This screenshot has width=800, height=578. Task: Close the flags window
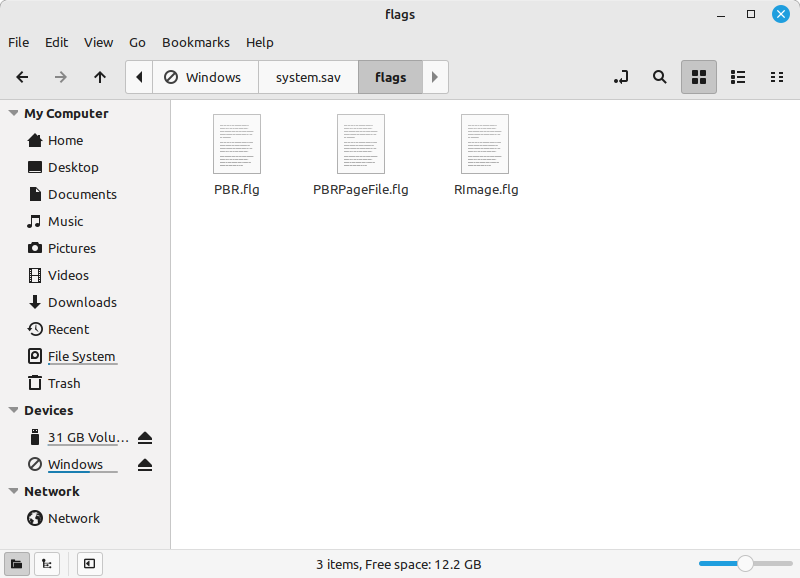[x=781, y=14]
